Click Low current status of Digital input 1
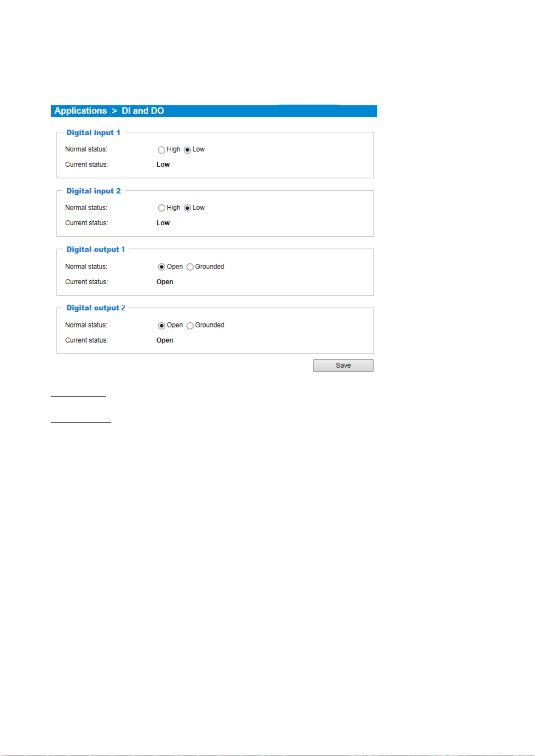This screenshot has height=756, width=535. pos(163,164)
